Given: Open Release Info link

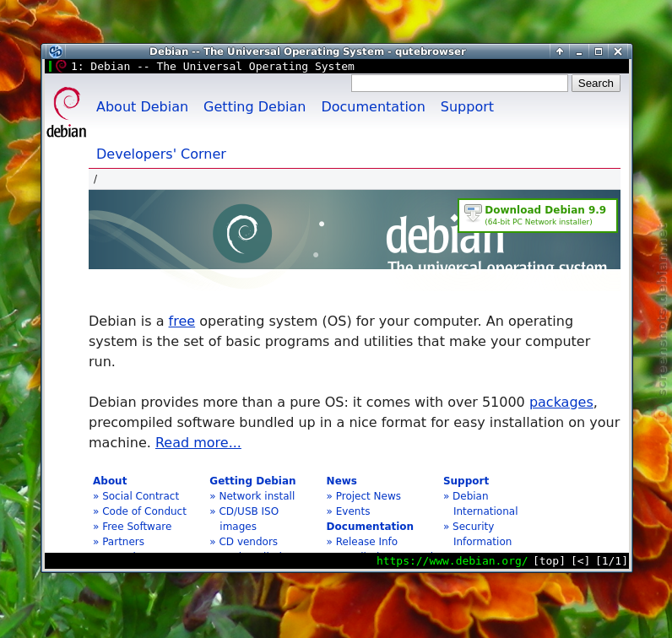Looking at the screenshot, I should click(x=366, y=542).
